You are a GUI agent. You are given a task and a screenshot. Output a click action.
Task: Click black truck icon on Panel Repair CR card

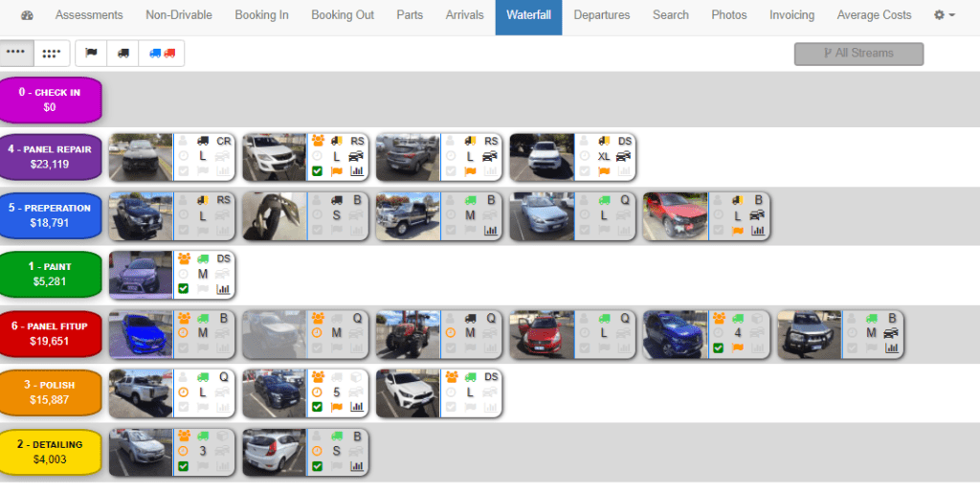coord(203,142)
